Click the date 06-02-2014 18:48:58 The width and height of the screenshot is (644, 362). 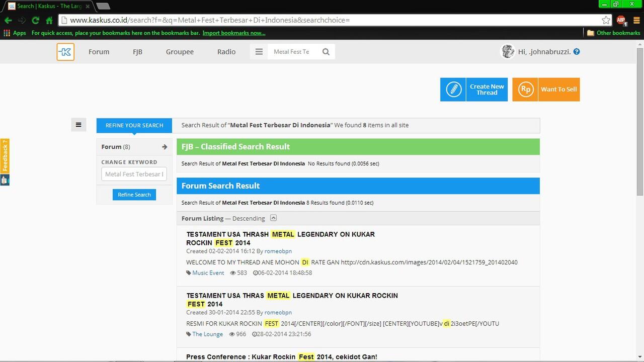point(282,273)
